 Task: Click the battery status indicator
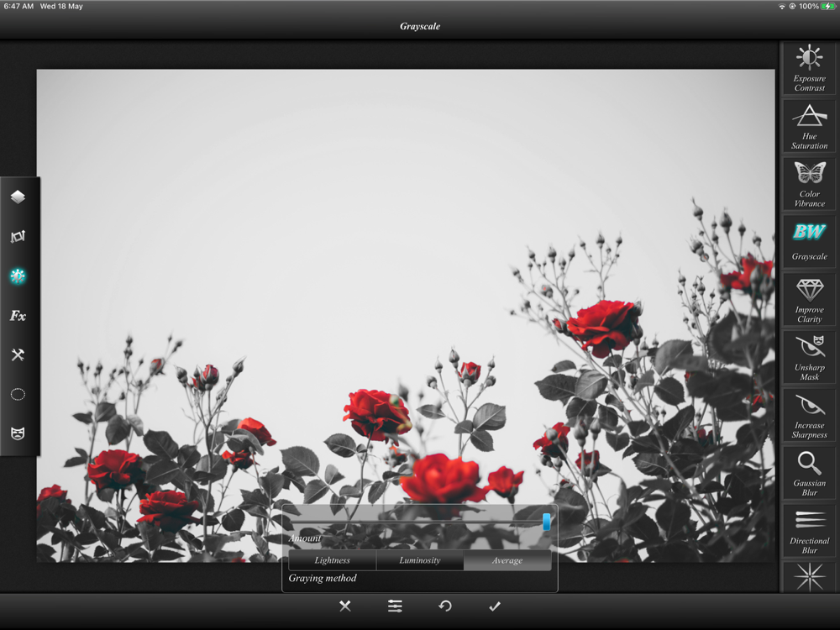828,7
